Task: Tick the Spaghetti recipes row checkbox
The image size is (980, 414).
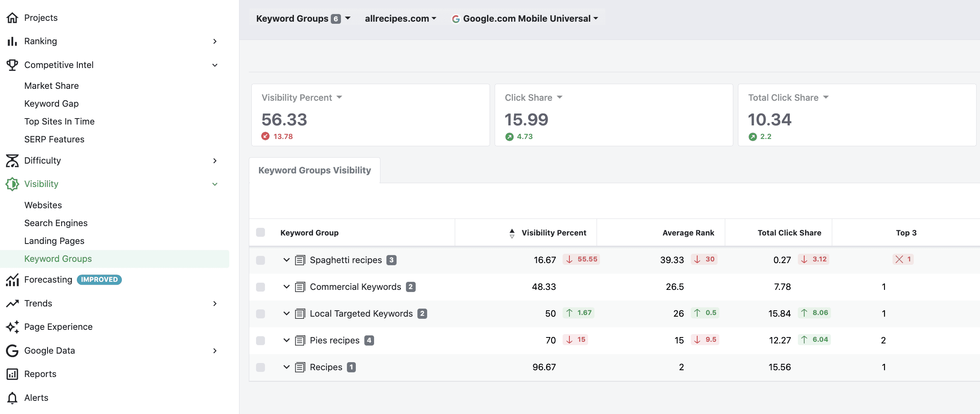Action: (261, 260)
